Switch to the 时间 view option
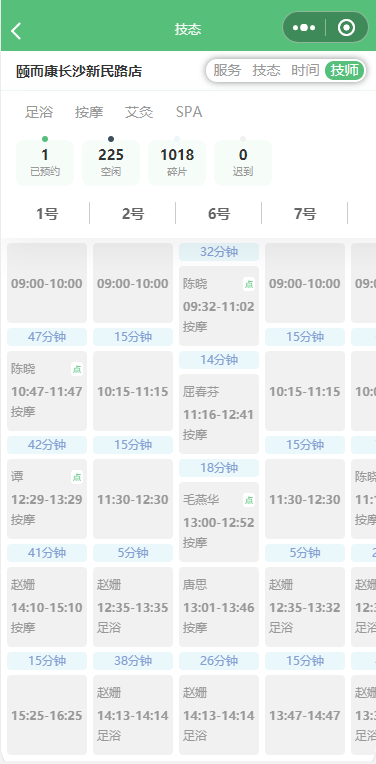This screenshot has height=764, width=376. (305, 70)
